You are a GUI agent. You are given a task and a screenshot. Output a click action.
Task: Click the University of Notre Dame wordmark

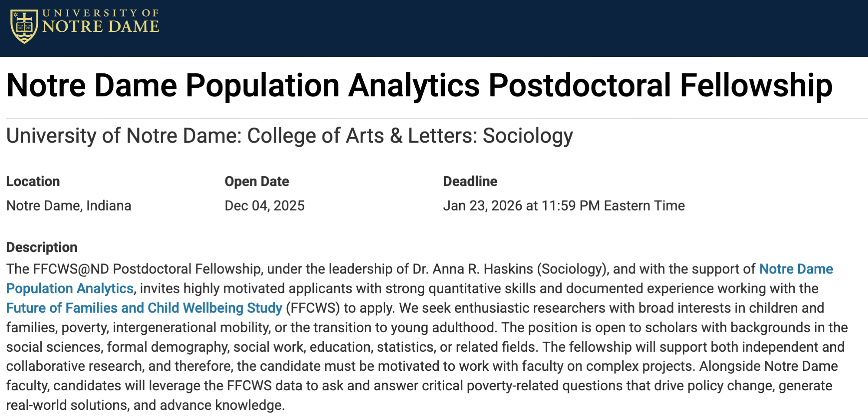point(101,22)
